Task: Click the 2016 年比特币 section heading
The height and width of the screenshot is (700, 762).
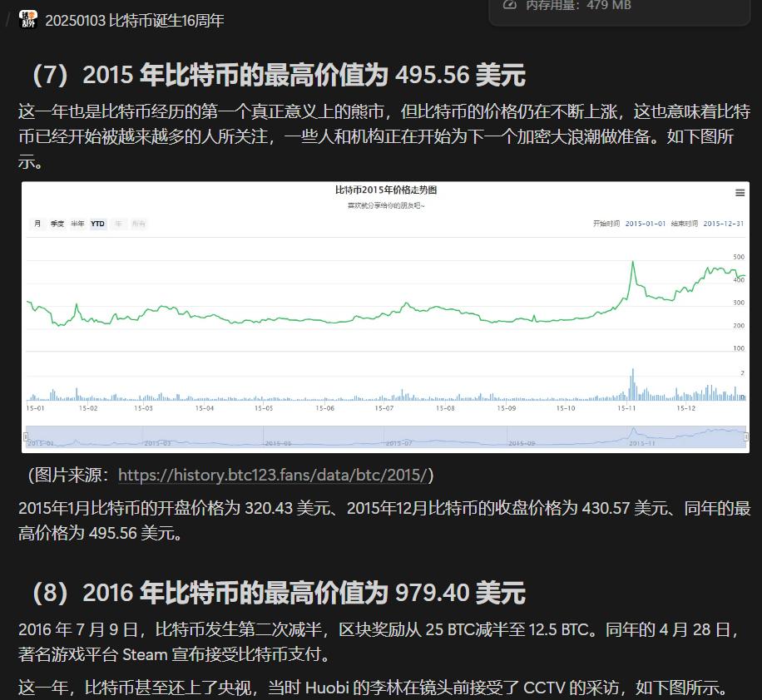Action: click(x=279, y=593)
